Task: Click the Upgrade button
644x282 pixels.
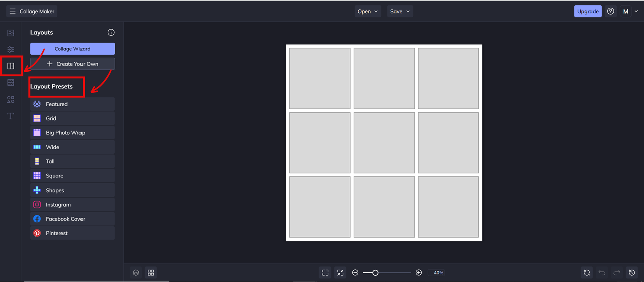Action: click(588, 11)
